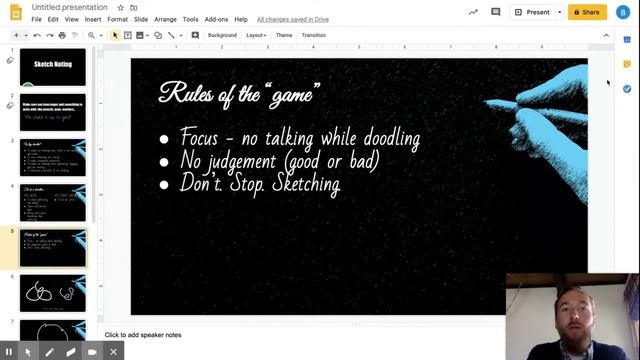Pause the screen recording
Image resolution: width=640 pixels, height=360 pixels.
(x=9, y=351)
